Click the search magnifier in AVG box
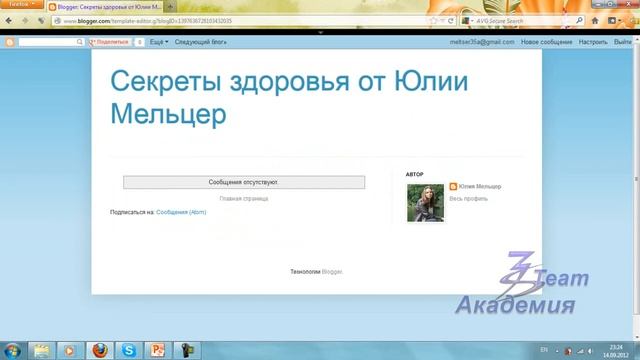640x360 pixels. point(579,20)
